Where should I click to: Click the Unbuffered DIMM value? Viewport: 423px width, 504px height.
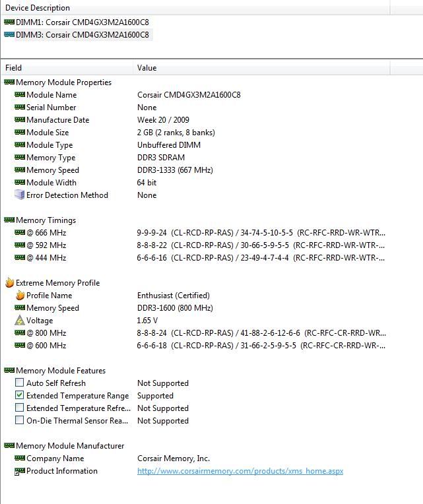(169, 145)
